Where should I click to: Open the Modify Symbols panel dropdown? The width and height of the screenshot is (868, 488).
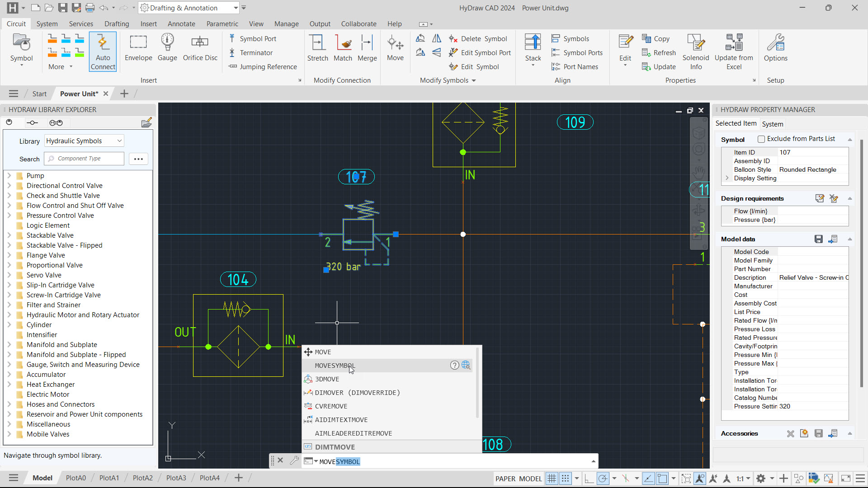click(x=448, y=80)
